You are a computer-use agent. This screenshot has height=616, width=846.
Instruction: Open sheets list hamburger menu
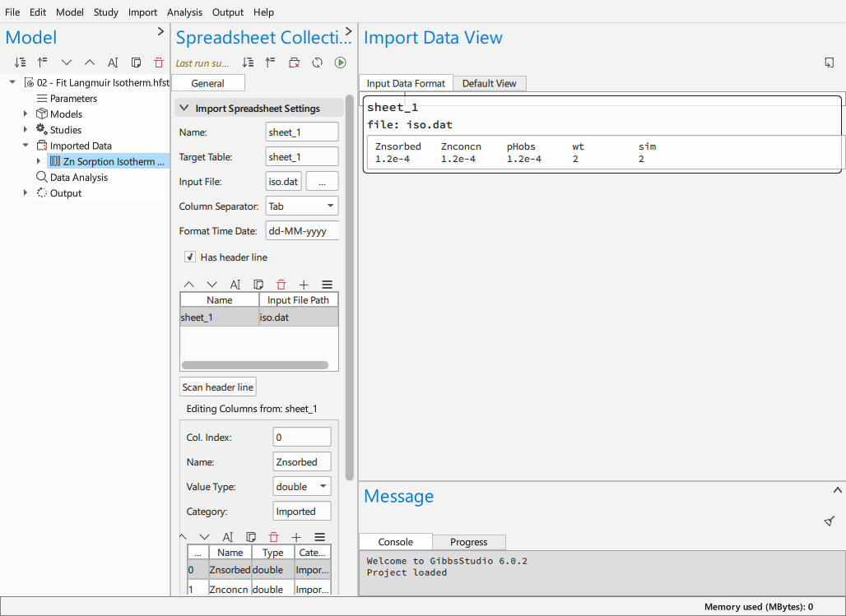[327, 285]
